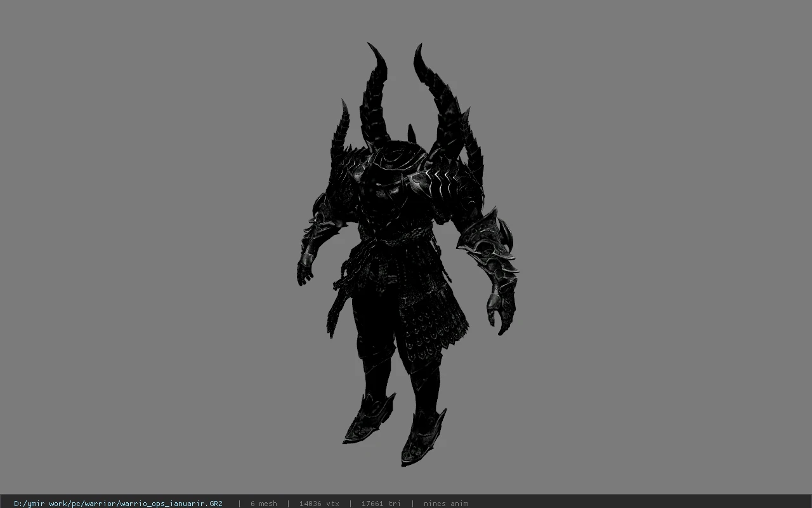
Task: Select the '6 mesh' status bar entry
Action: pos(263,504)
